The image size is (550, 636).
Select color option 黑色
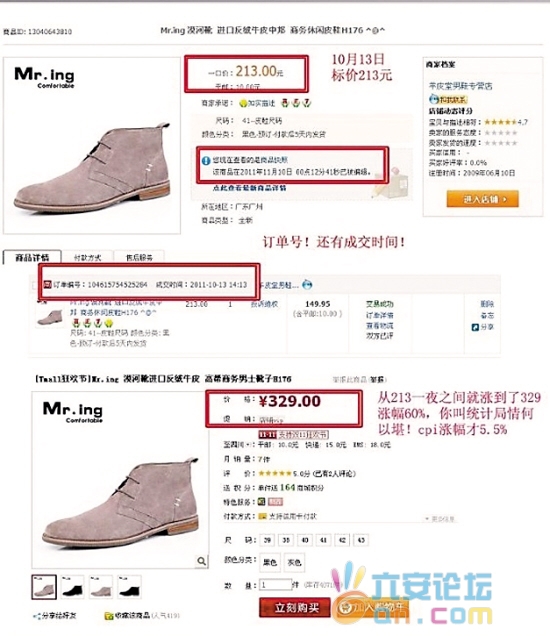click(270, 562)
